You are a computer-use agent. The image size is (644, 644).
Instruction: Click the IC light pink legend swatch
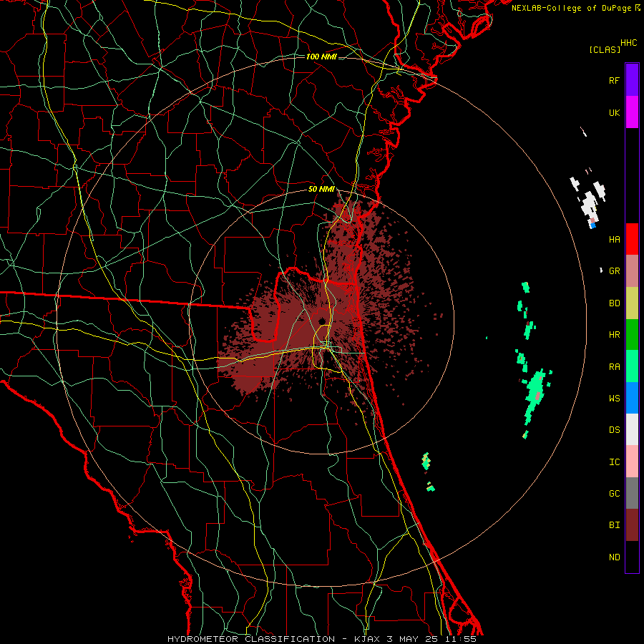[x=632, y=462]
